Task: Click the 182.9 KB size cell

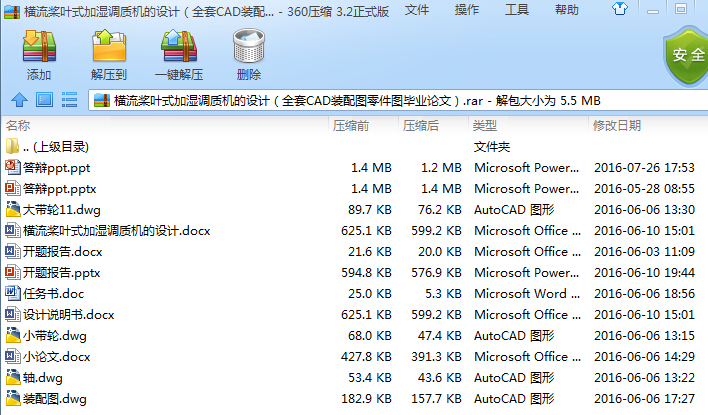Action: pyautogui.click(x=366, y=399)
